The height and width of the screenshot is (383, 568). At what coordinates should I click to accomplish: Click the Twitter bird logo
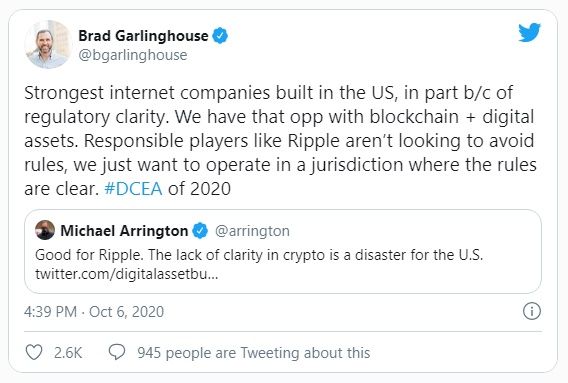[x=529, y=32]
